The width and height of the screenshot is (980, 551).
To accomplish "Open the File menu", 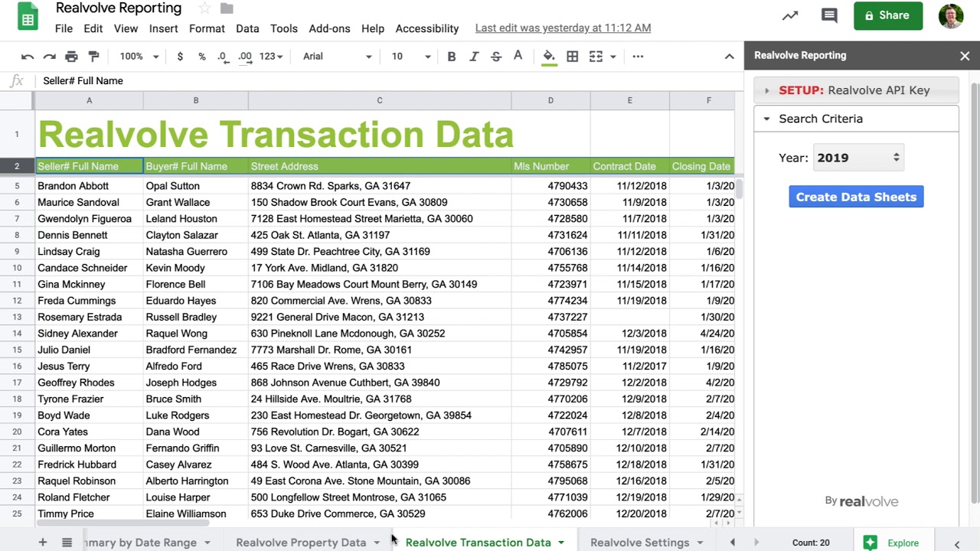I will pyautogui.click(x=64, y=28).
